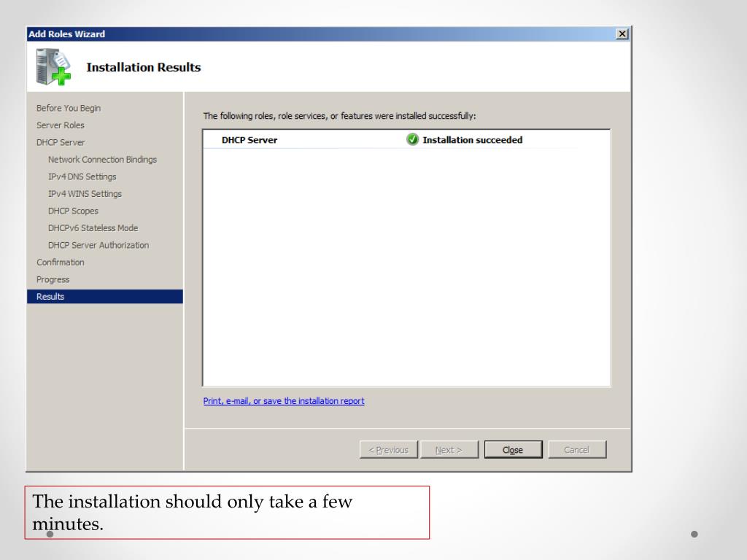Close the Add Roles Wizard with the X
Screen dimensions: 747x560
tap(622, 34)
